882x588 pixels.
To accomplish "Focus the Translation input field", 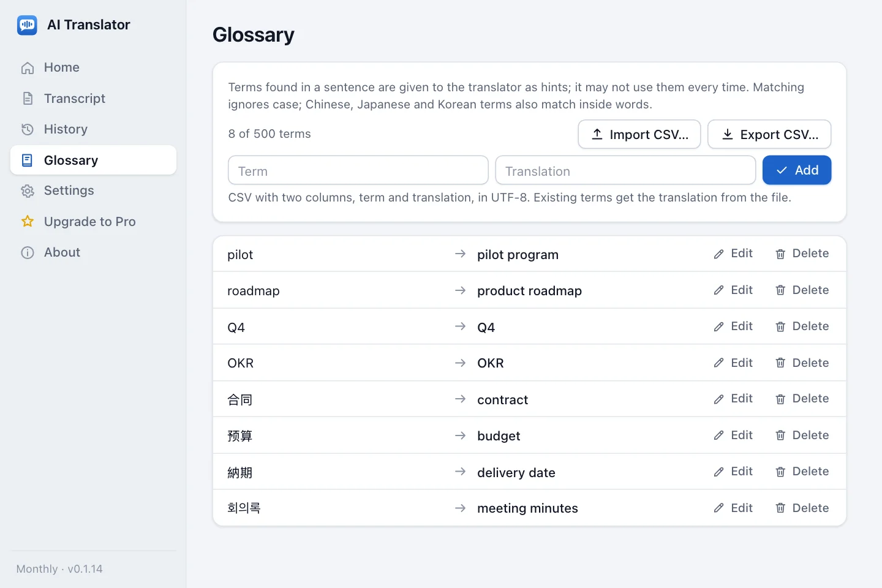I will pyautogui.click(x=625, y=170).
